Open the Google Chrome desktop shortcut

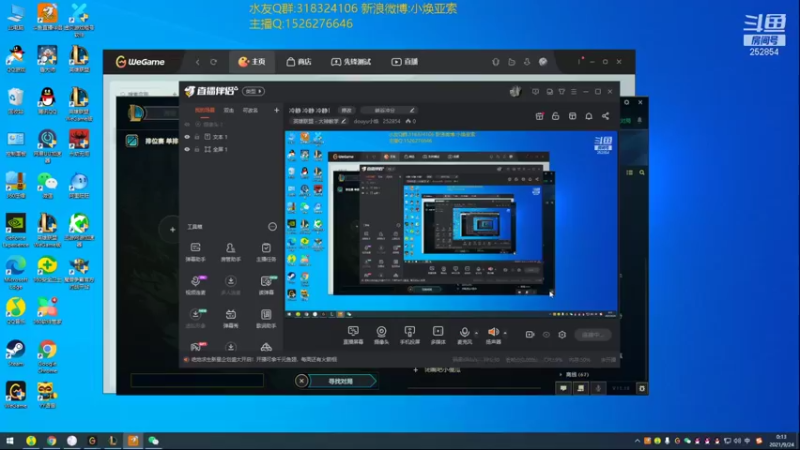click(47, 356)
